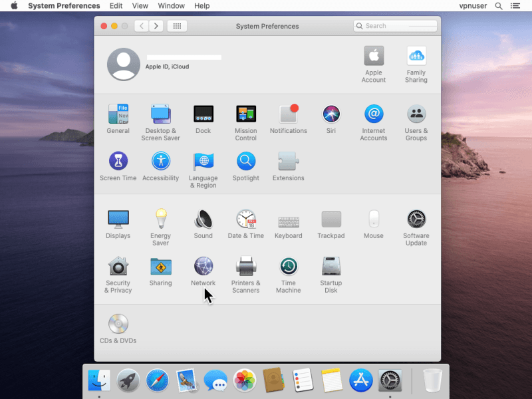Click the Show All grid button
Screen dimensions: 532x399
[176, 26]
